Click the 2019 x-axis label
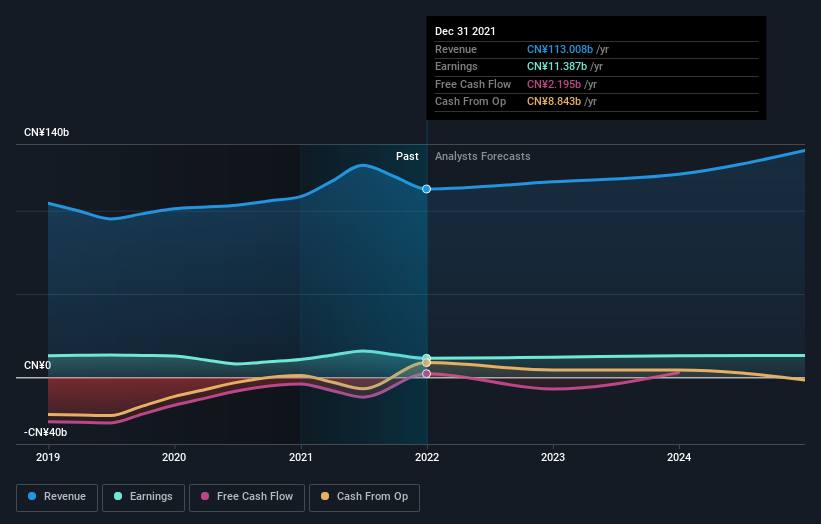The width and height of the screenshot is (821, 524). [x=48, y=458]
